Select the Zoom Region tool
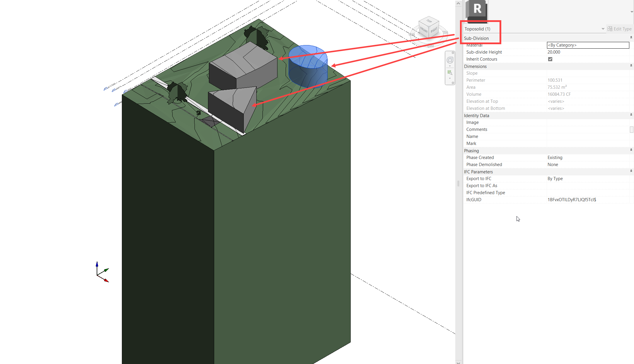 point(449,72)
